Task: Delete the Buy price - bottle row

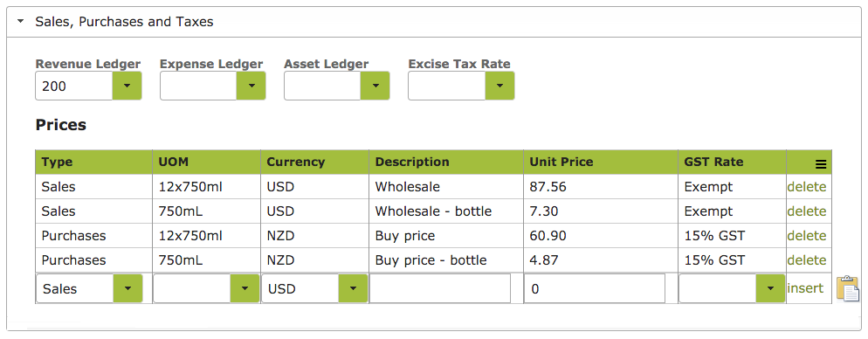Action: (x=807, y=260)
